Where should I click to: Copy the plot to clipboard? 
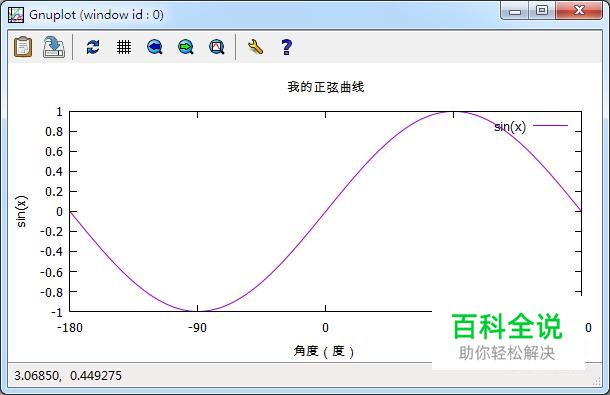pyautogui.click(x=23, y=47)
